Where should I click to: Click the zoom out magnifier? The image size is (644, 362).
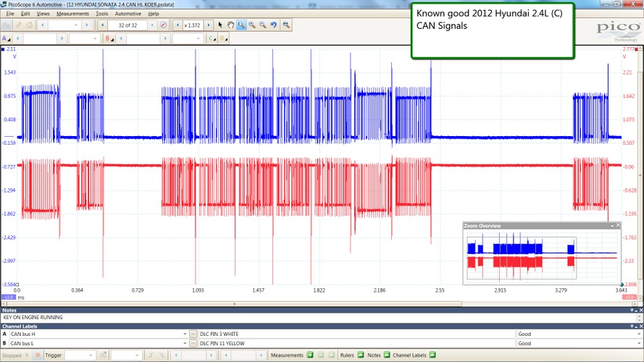point(263,25)
